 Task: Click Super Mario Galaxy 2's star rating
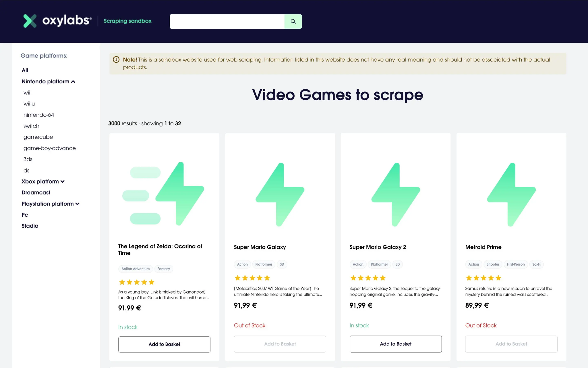click(x=368, y=278)
